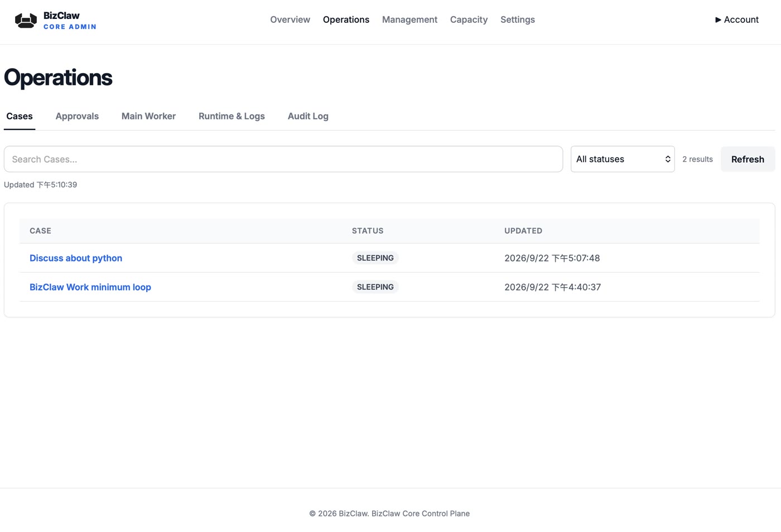This screenshot has width=781, height=532.
Task: Click the Operations page heading
Action: (58, 78)
